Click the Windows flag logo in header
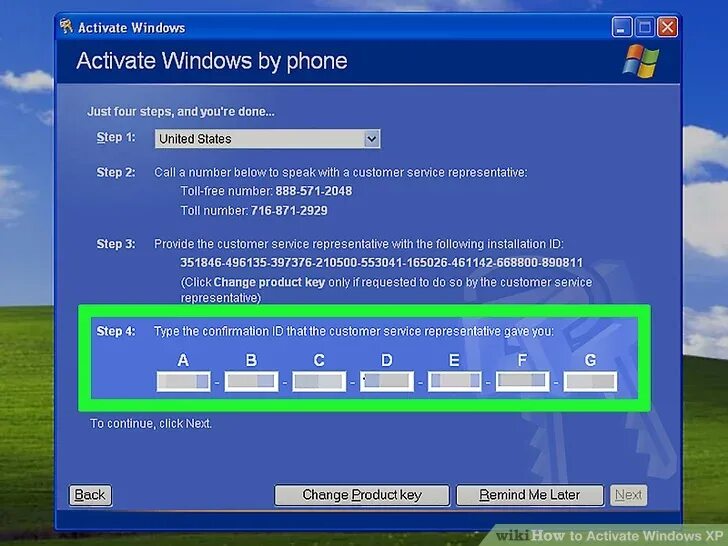Screen dimensions: 728x546 (640, 61)
